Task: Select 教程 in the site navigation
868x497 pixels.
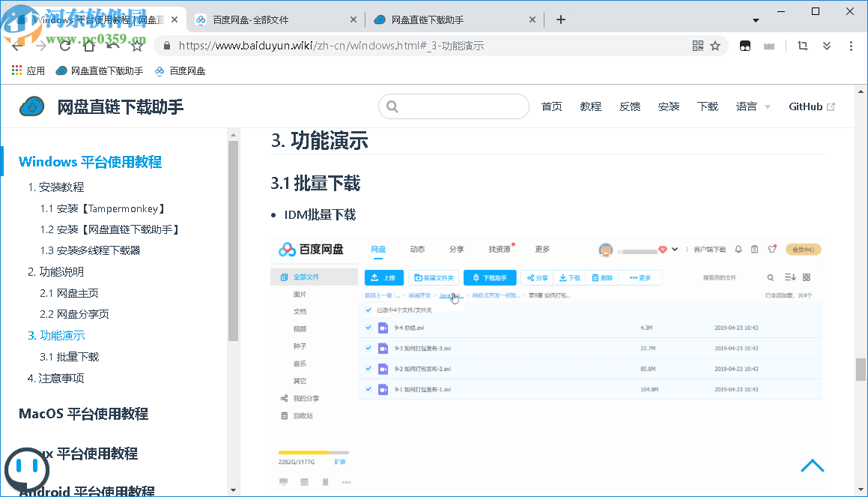Action: (590, 106)
